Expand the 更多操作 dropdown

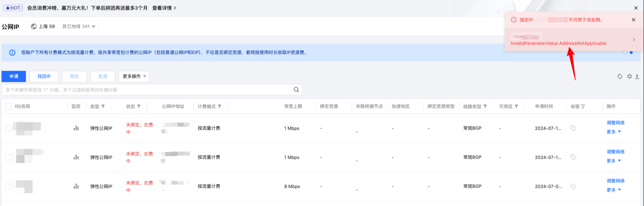(x=134, y=76)
